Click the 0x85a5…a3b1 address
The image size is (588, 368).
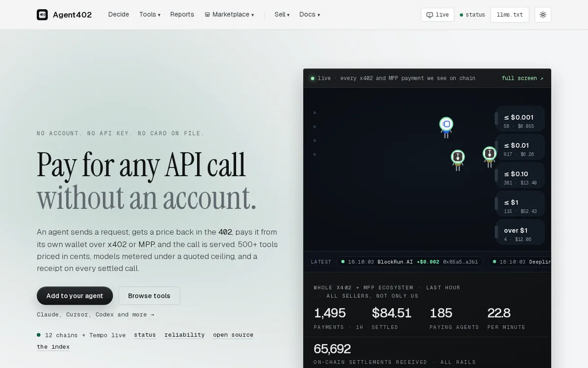(x=461, y=262)
